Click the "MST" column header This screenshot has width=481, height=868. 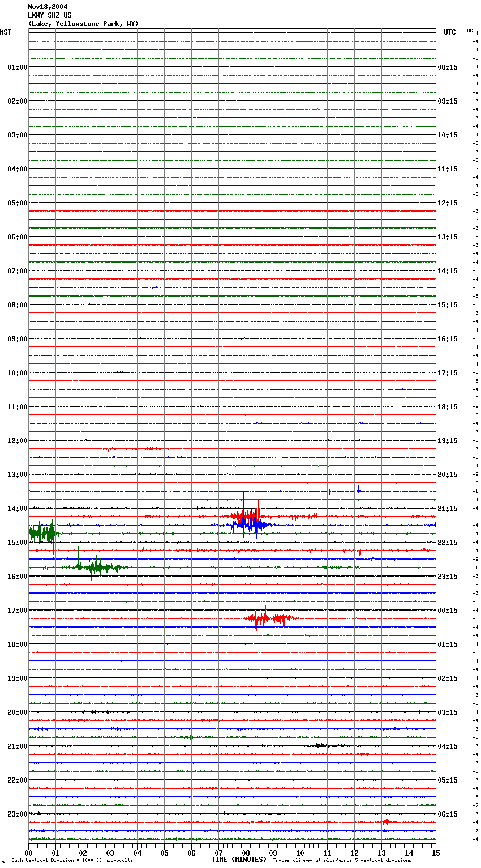(6, 32)
